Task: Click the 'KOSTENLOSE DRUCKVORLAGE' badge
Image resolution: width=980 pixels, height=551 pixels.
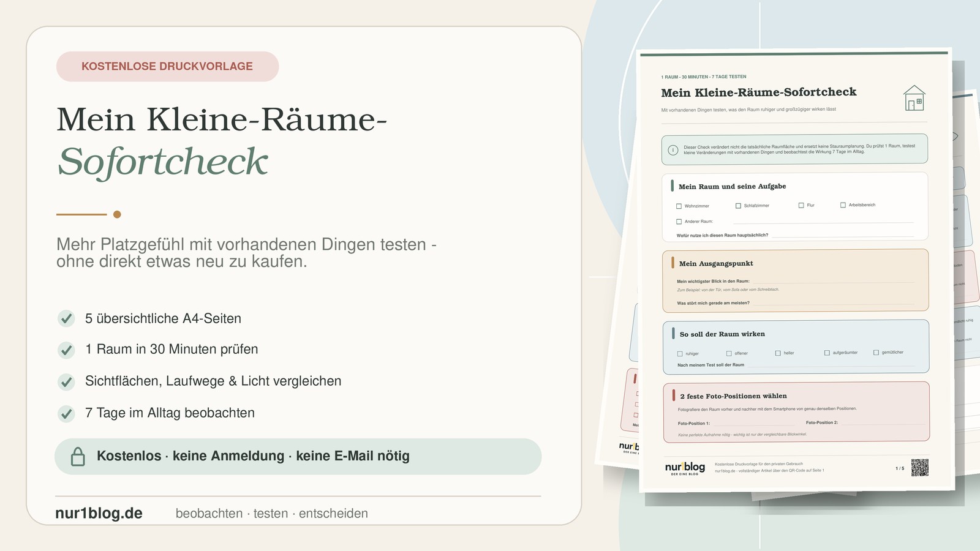Action: pyautogui.click(x=167, y=66)
